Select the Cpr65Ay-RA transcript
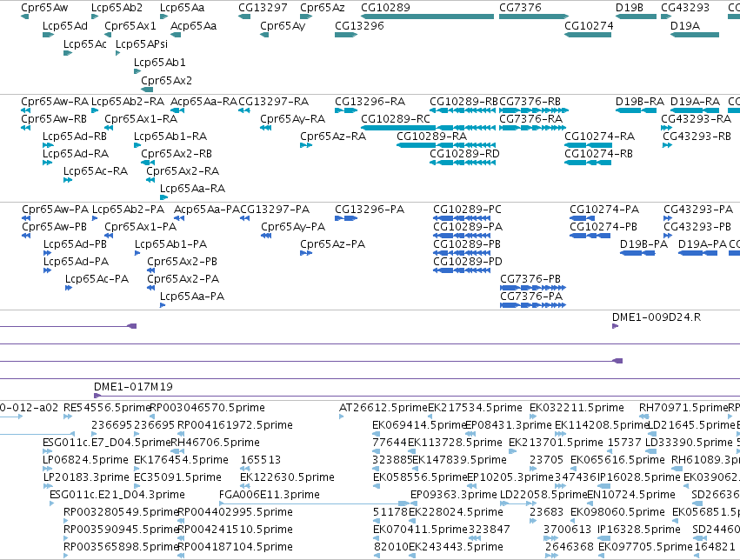740x560 pixels. (266, 128)
